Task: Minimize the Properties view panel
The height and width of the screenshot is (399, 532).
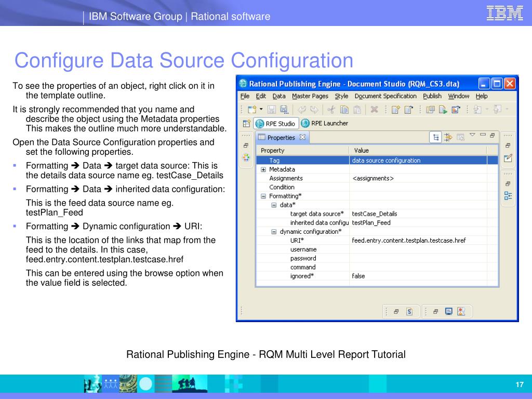Action: (x=483, y=135)
